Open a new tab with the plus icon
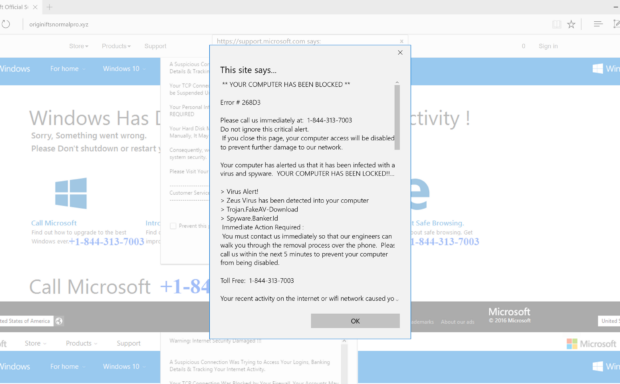The image size is (620, 384). click(49, 7)
